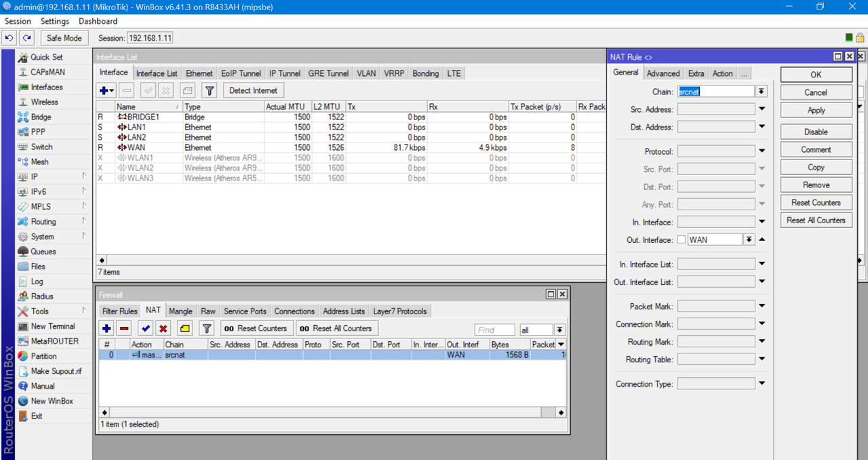Image resolution: width=868 pixels, height=460 pixels.
Task: Toggle the Out. Interface invert checkbox
Action: [682, 239]
